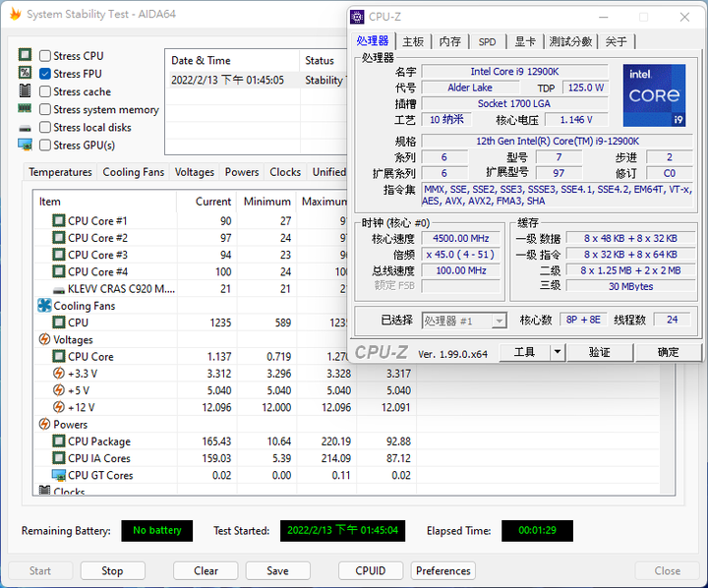Click the Cooling Fans blue fan icon
Viewport: 708px width, 588px height.
point(44,306)
